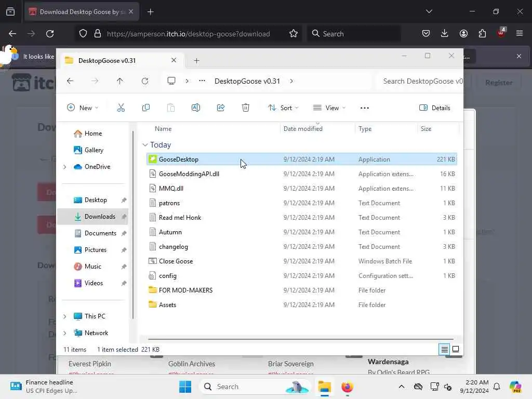
Task: Open Windows Start menu
Action: click(x=185, y=387)
